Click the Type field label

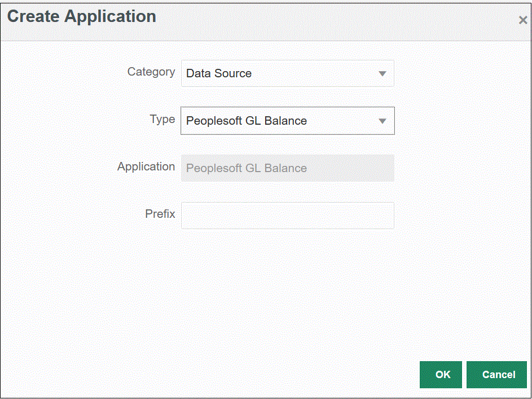(162, 120)
